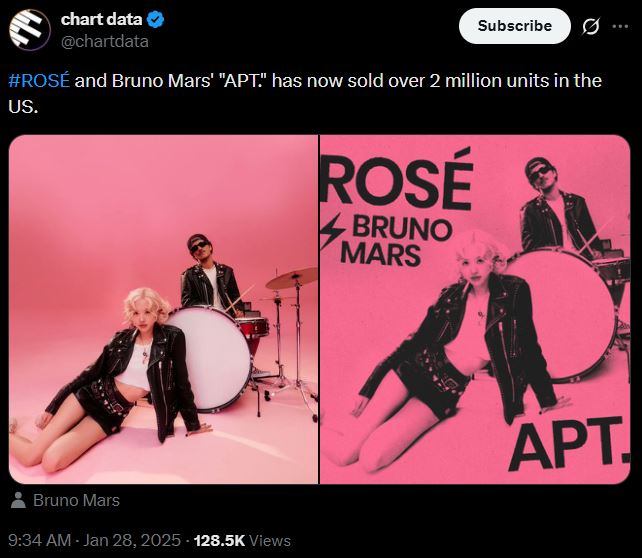The height and width of the screenshot is (558, 642).
Task: Open the @chartdata handle link
Action: [104, 41]
